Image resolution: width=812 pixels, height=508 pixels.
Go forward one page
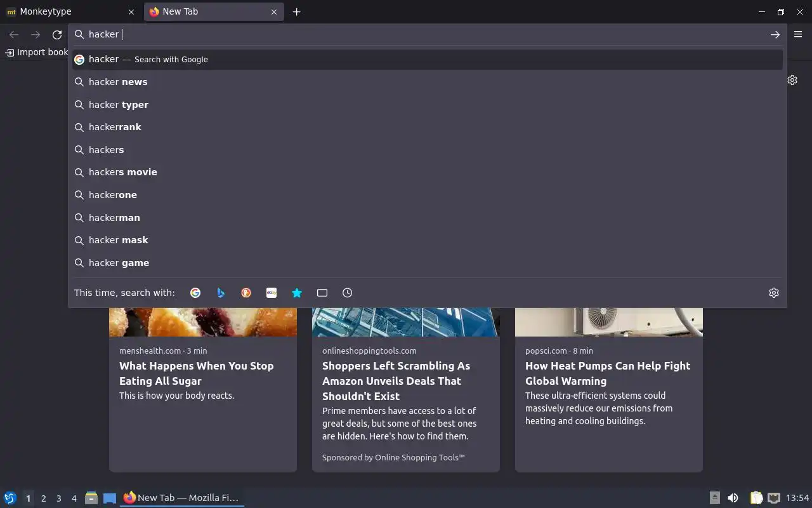pyautogui.click(x=36, y=34)
